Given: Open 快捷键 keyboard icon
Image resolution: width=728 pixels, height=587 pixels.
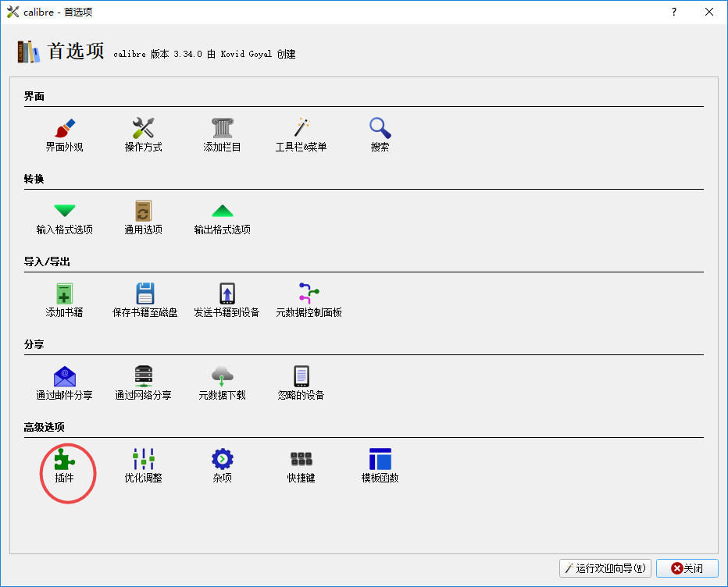Looking at the screenshot, I should [x=302, y=459].
